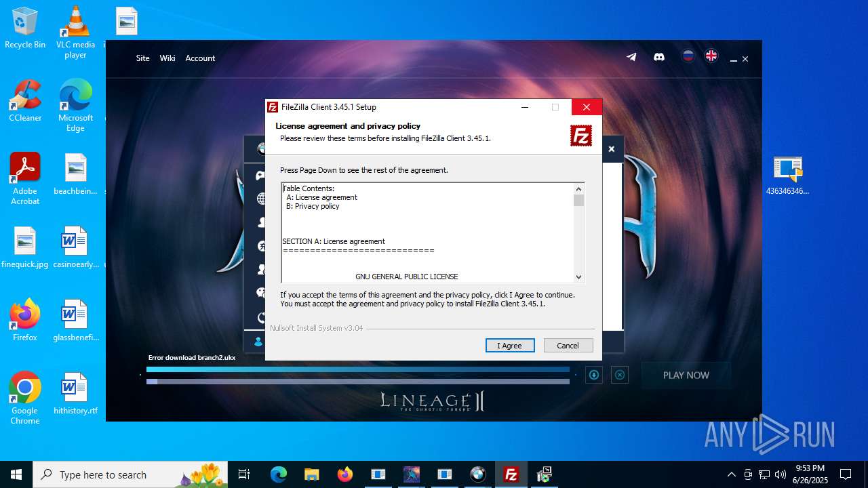Select the 436346346... desktop icon
Screen dimensions: 868x488
click(787, 176)
